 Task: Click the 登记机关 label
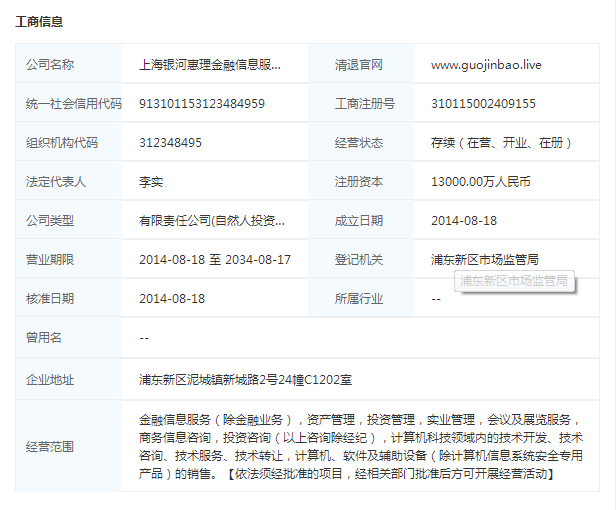[x=359, y=260]
